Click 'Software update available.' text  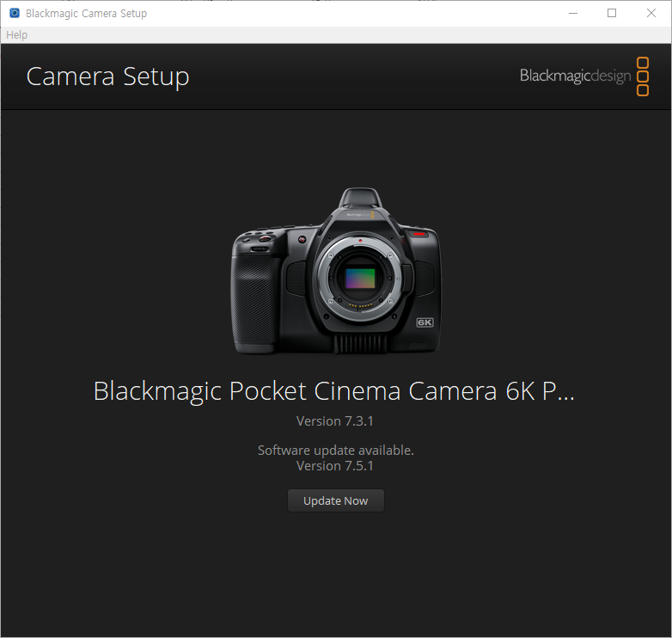(x=336, y=451)
